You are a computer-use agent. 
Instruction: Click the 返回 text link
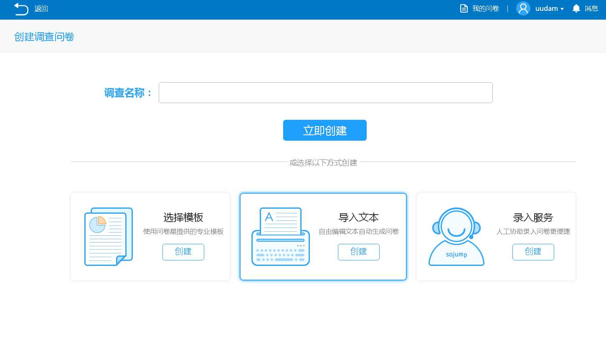[x=41, y=9]
